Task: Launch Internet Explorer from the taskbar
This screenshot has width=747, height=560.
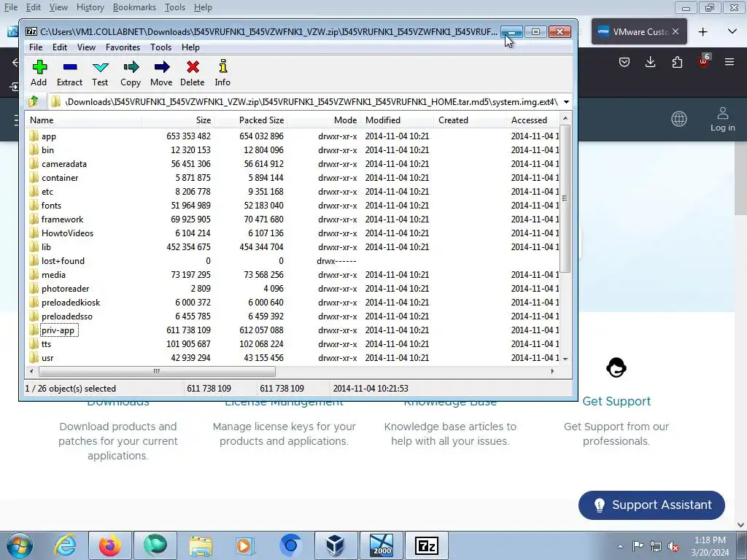Action: point(65,545)
